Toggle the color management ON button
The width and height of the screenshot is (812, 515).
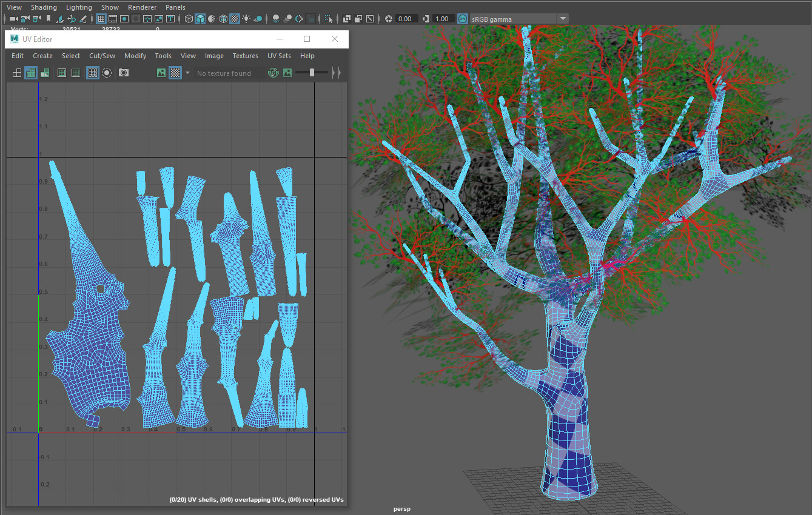click(463, 19)
